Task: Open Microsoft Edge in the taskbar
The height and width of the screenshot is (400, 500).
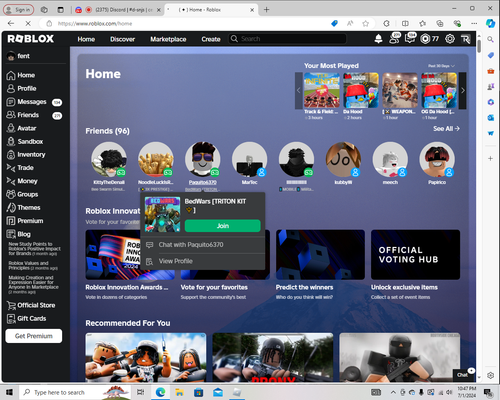Action: tap(160, 392)
